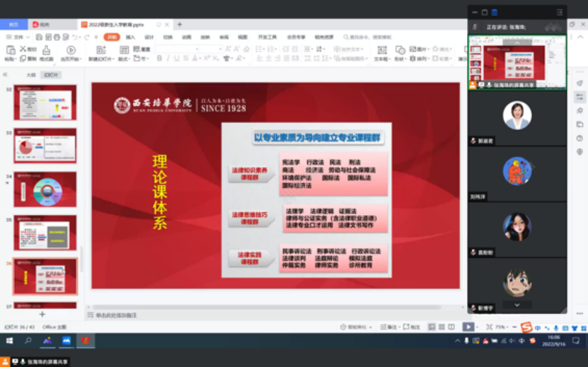Play slideshow from the status bar button

pos(468,327)
